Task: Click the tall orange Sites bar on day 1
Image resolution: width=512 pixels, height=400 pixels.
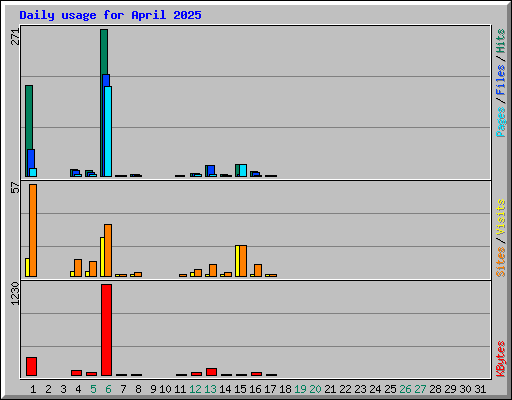Action: (33, 230)
